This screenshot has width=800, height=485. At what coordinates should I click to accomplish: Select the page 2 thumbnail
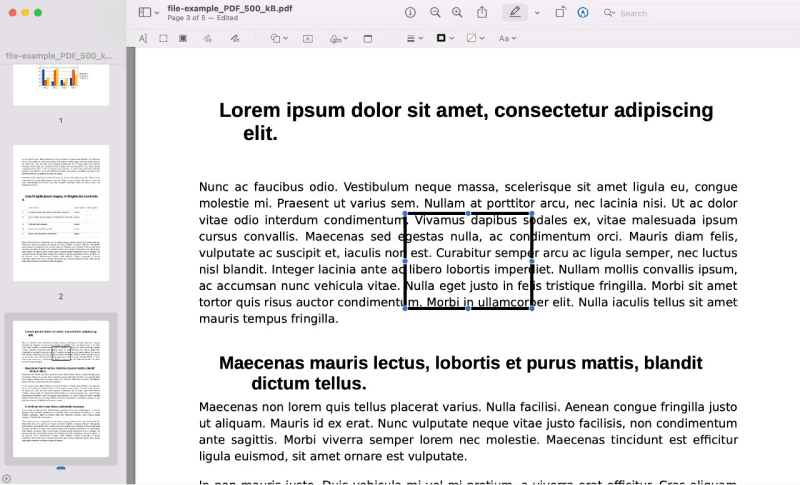61,213
